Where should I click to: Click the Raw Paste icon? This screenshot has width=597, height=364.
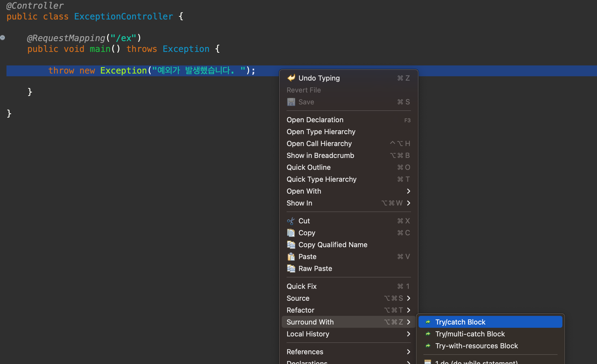[291, 269]
